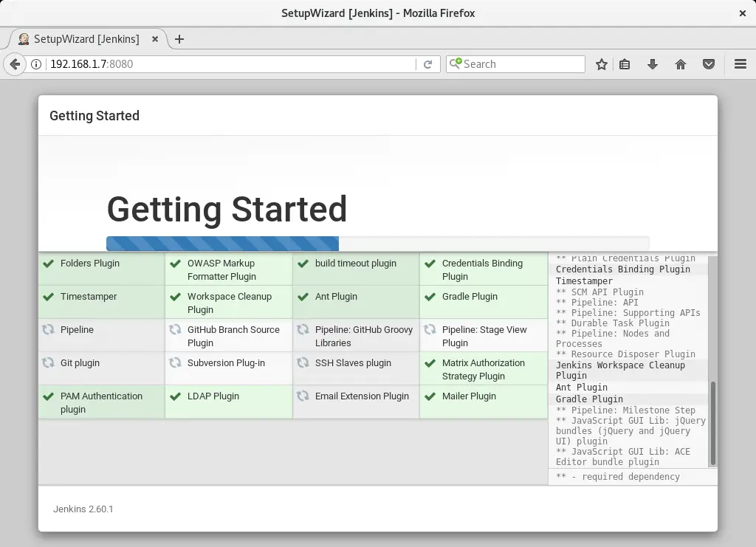
Task: Click the install log scrollbar thumb
Action: click(713, 424)
